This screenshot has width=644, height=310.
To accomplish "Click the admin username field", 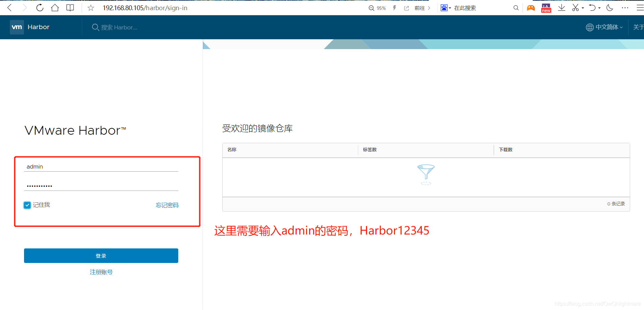I will tap(101, 167).
